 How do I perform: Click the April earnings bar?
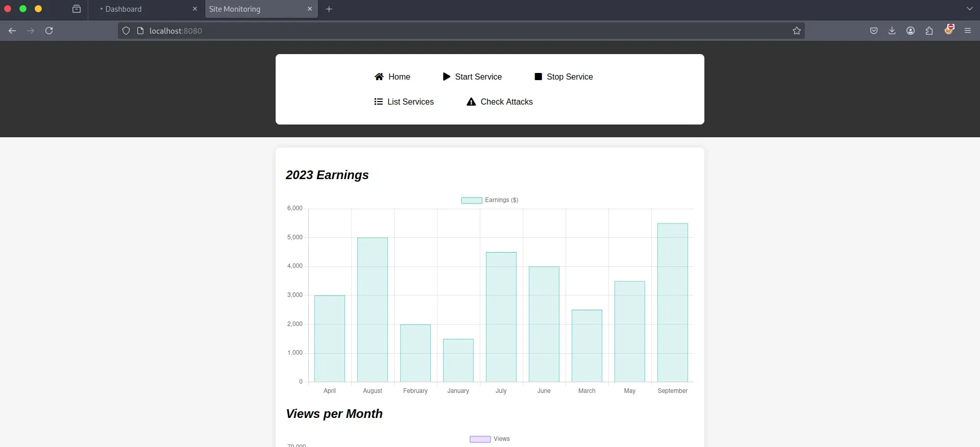pyautogui.click(x=330, y=339)
